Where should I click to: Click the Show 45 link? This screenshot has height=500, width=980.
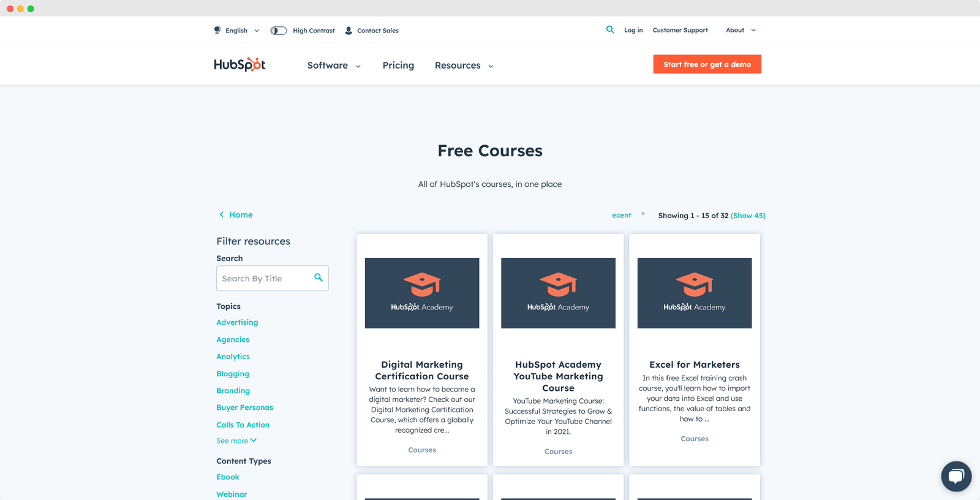(748, 216)
